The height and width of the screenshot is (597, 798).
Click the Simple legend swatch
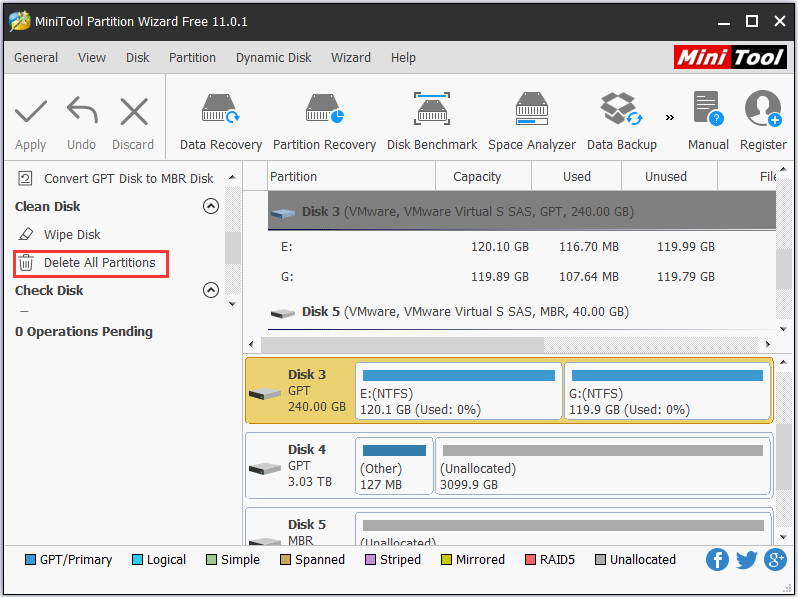[x=211, y=560]
